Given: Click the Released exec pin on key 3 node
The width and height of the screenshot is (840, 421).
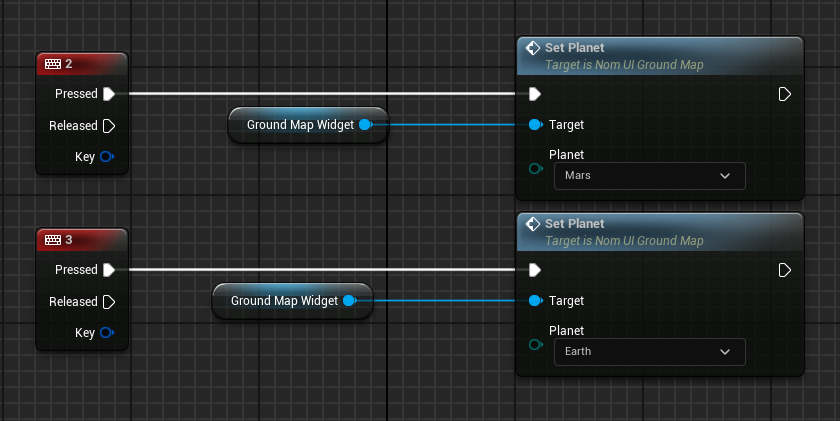Looking at the screenshot, I should point(109,302).
